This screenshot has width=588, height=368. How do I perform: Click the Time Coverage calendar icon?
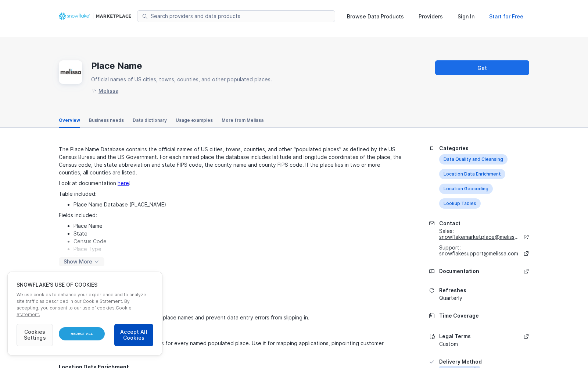point(432,316)
